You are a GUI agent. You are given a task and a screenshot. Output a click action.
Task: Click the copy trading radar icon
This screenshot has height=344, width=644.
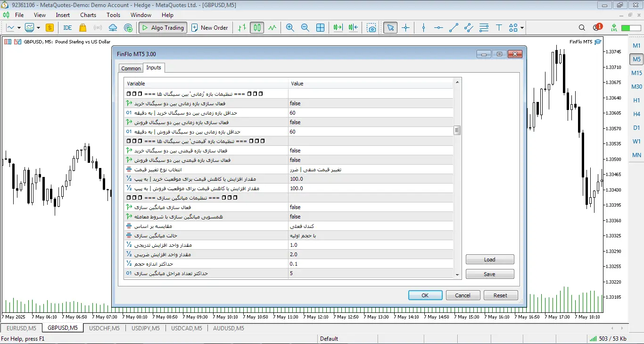128,28
